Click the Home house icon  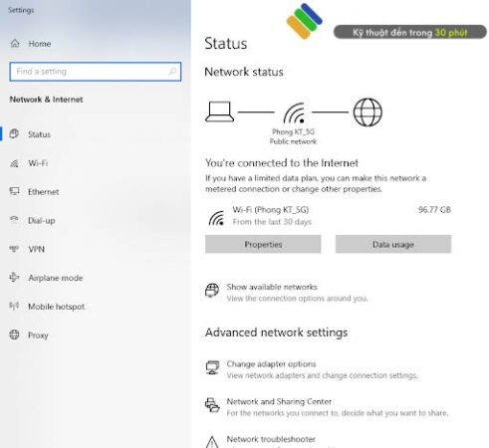[15, 43]
